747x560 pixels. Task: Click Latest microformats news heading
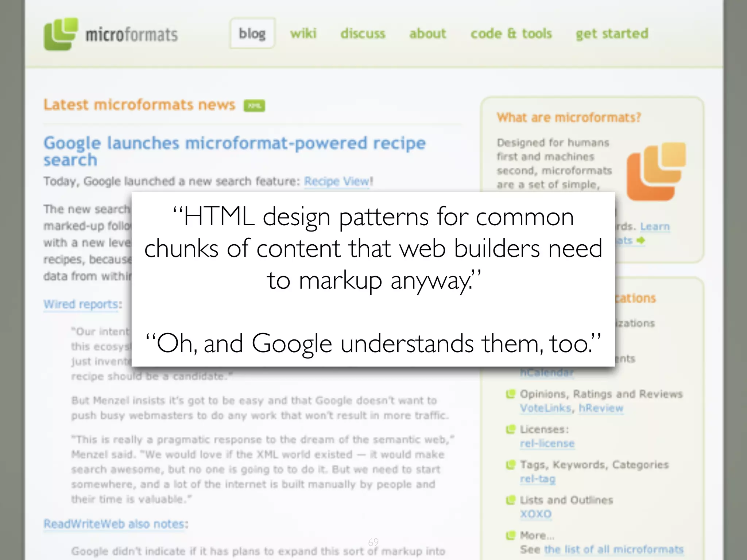(139, 105)
